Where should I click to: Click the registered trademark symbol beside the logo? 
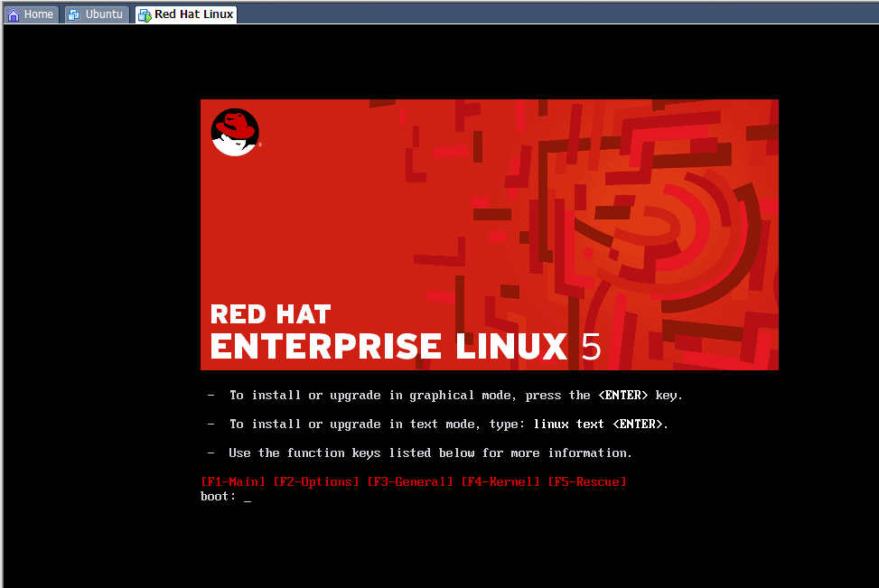pyautogui.click(x=260, y=145)
